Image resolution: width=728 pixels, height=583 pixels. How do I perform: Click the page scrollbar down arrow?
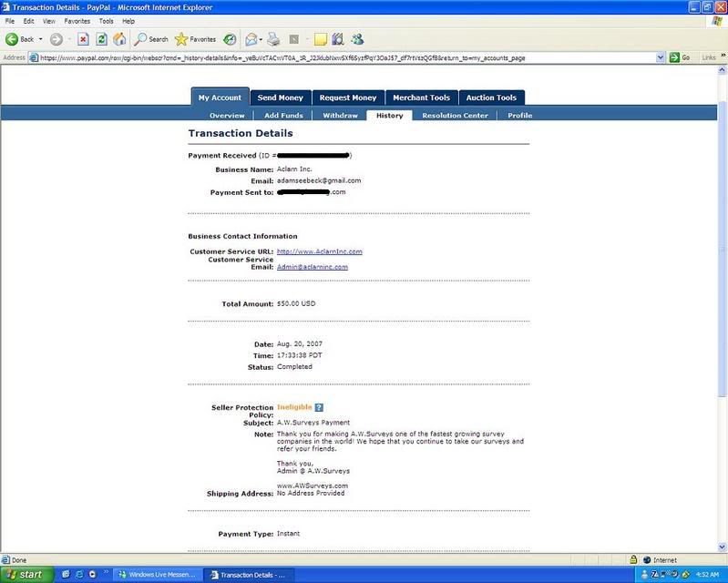[722, 547]
